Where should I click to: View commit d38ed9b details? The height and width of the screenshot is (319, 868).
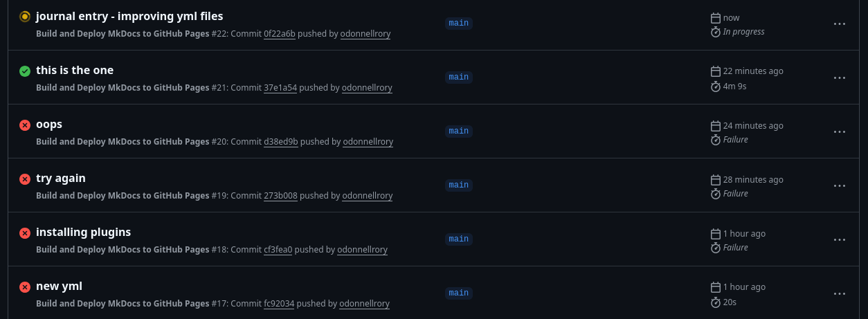(x=280, y=142)
